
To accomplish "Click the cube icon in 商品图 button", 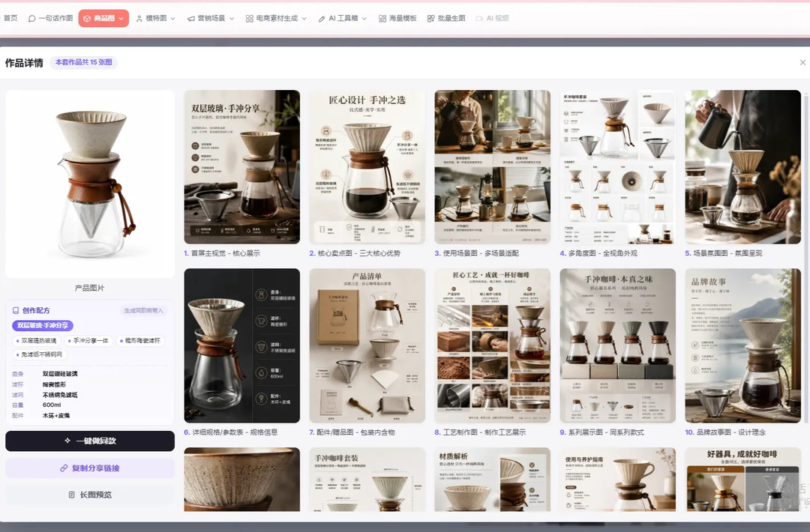I will 87,19.
